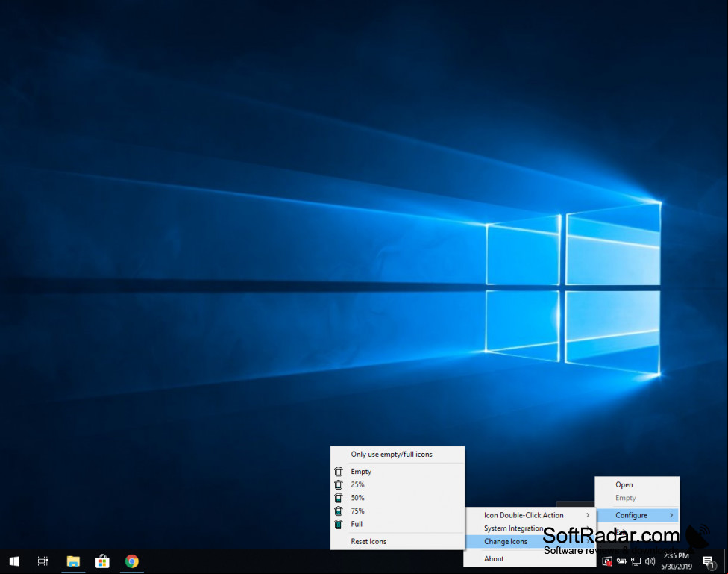This screenshot has height=574, width=728.
Task: Open the clock showing 5/30/2019
Action: (677, 561)
